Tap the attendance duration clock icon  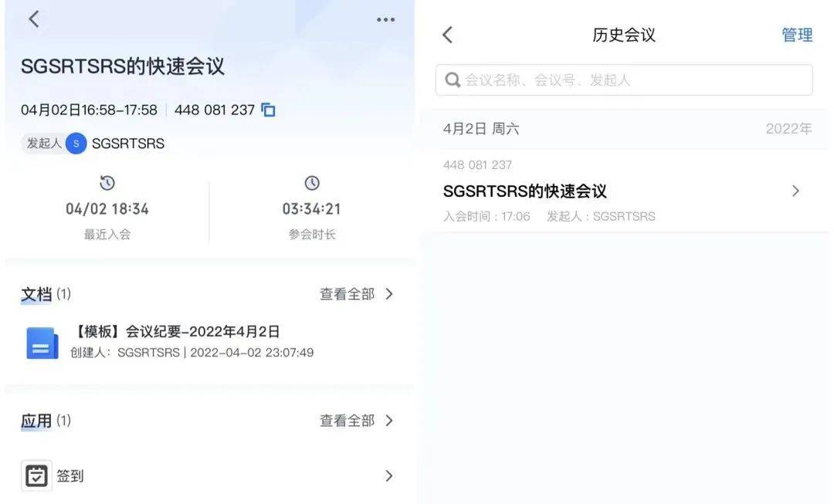click(x=312, y=183)
